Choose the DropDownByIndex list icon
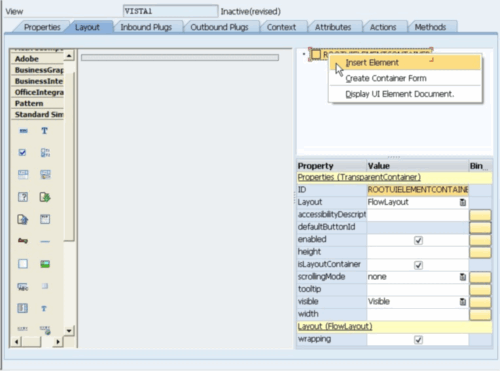The image size is (500, 371). [23, 174]
